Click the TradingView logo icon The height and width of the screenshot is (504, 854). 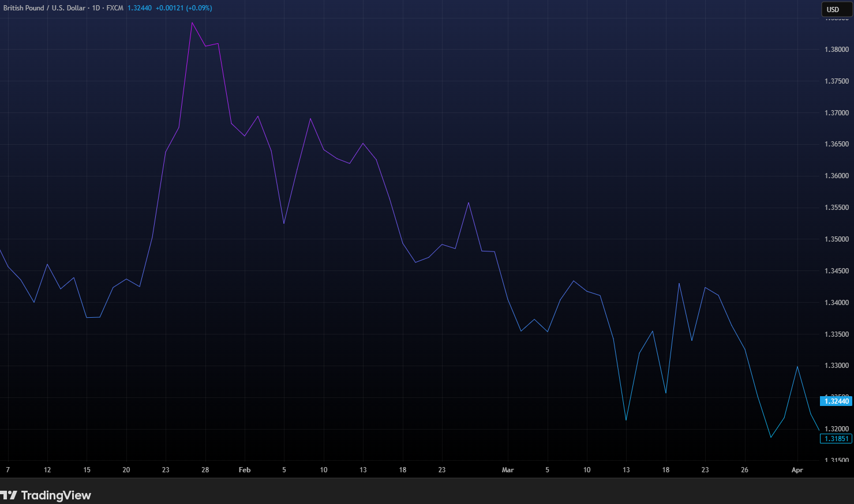(x=9, y=495)
